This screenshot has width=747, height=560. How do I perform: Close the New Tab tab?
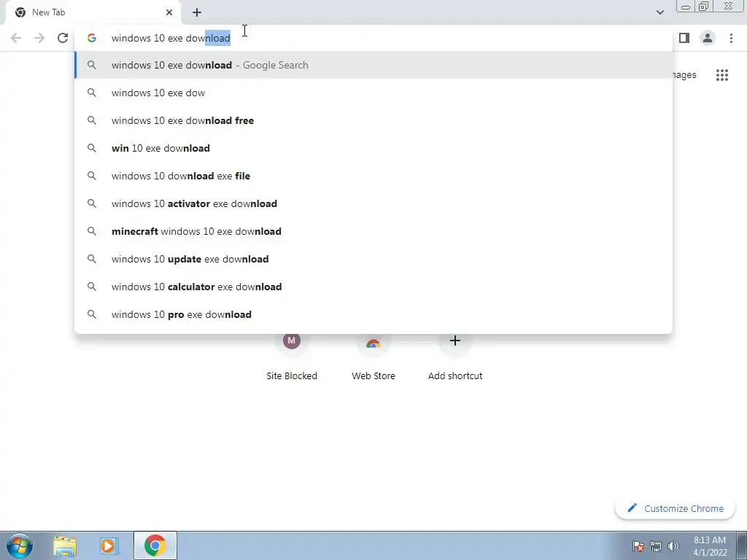point(169,12)
